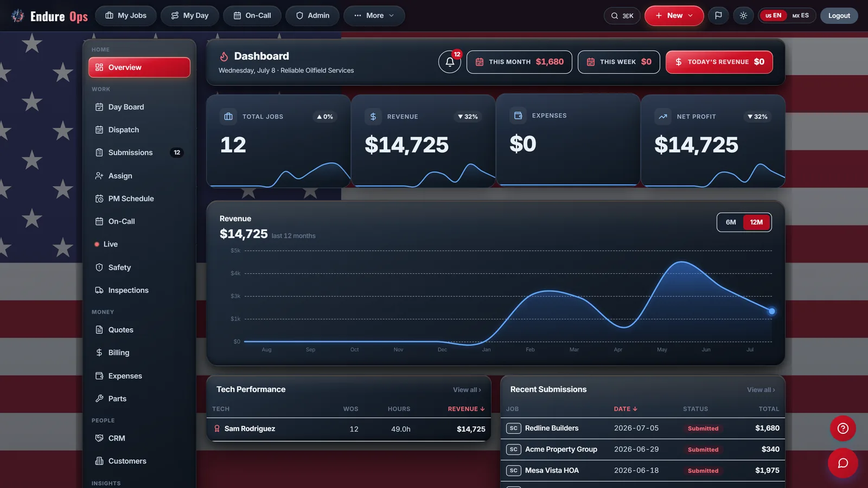
Task: Click View all in Tech Performance
Action: pos(467,390)
